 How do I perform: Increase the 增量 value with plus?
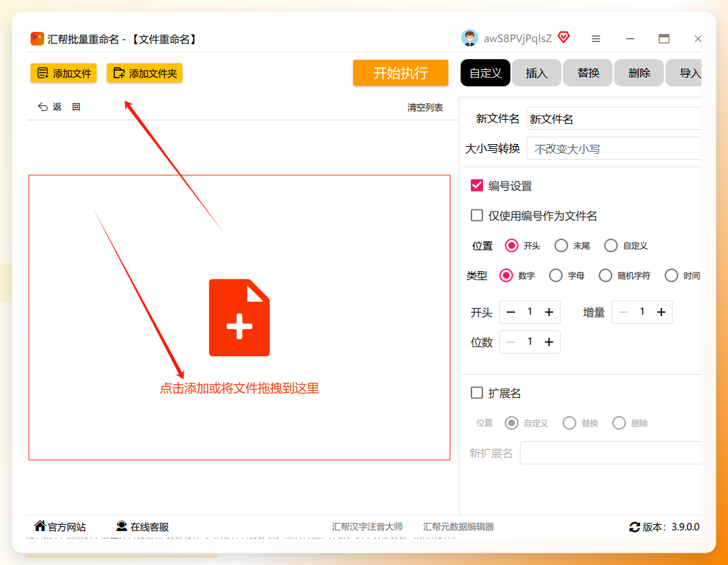tap(661, 312)
